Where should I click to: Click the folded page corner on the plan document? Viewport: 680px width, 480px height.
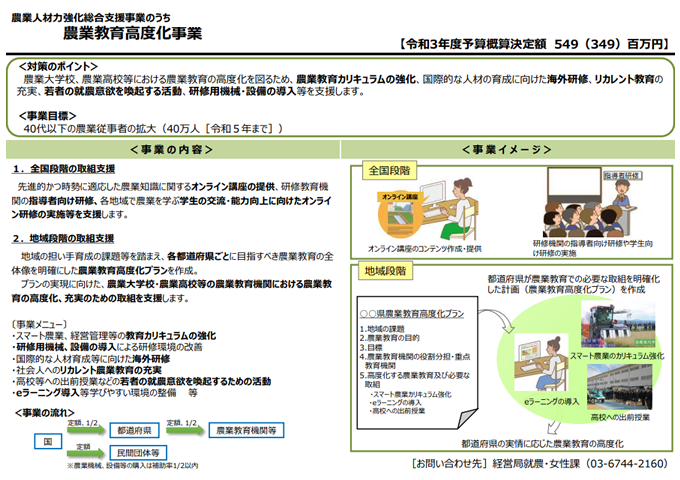(x=468, y=418)
